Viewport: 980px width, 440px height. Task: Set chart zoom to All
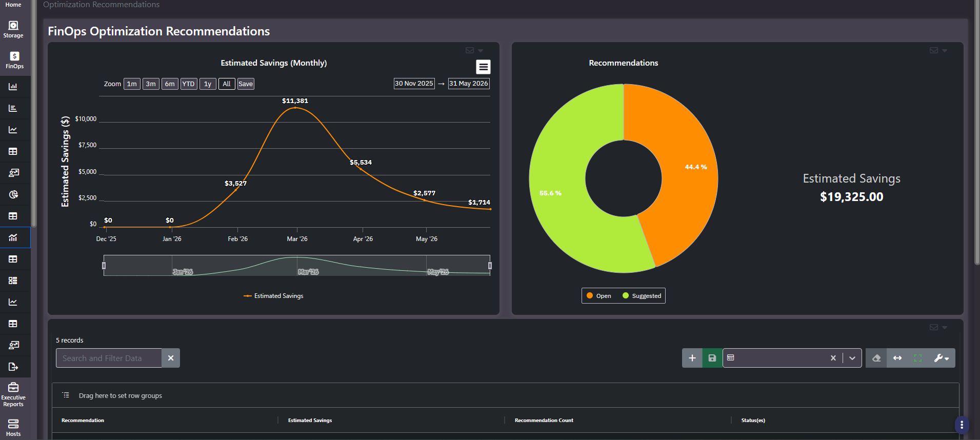(227, 84)
